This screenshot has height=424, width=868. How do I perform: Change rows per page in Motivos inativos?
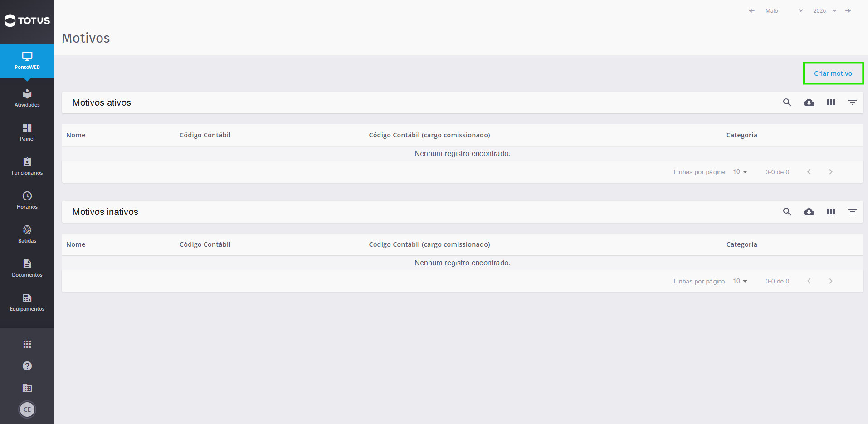[740, 281]
